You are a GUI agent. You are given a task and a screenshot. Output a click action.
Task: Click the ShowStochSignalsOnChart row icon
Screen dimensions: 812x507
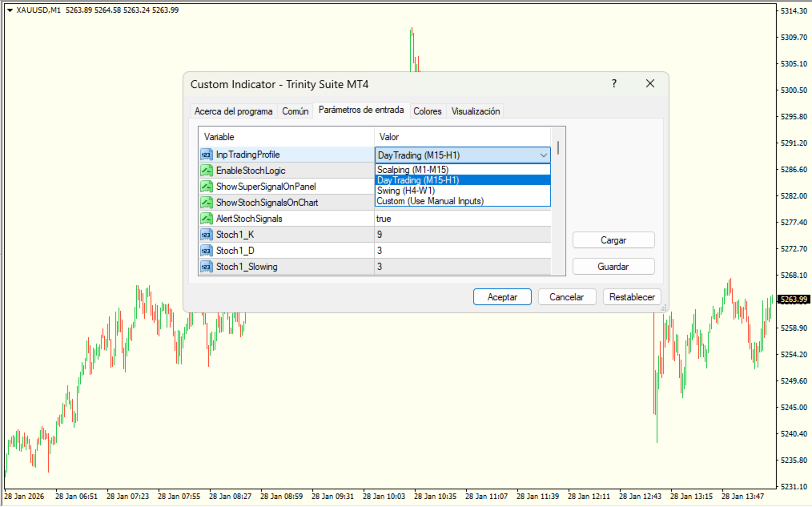coord(207,203)
